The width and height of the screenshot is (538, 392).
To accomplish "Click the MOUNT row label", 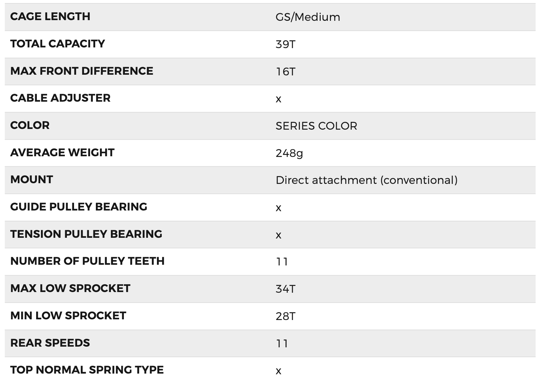I will [32, 179].
